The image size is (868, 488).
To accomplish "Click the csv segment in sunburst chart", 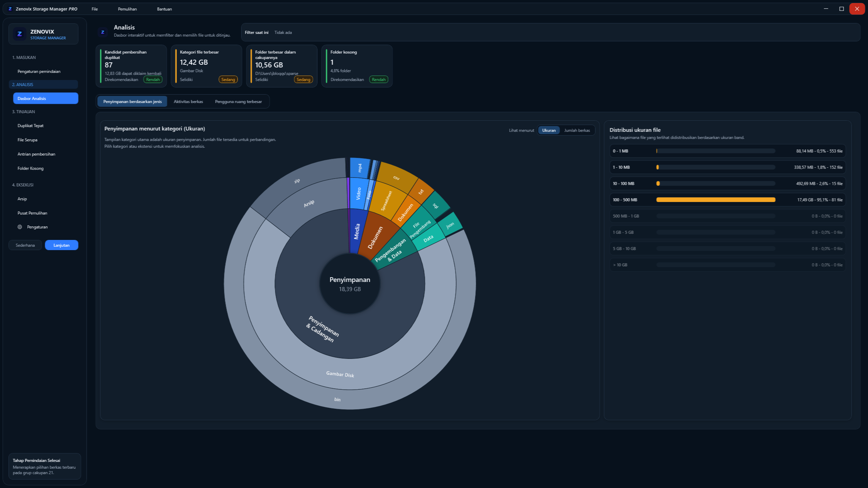I will click(x=396, y=178).
